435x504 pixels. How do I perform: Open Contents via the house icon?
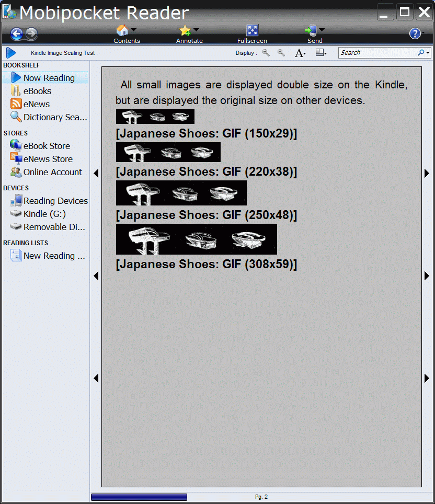point(122,30)
